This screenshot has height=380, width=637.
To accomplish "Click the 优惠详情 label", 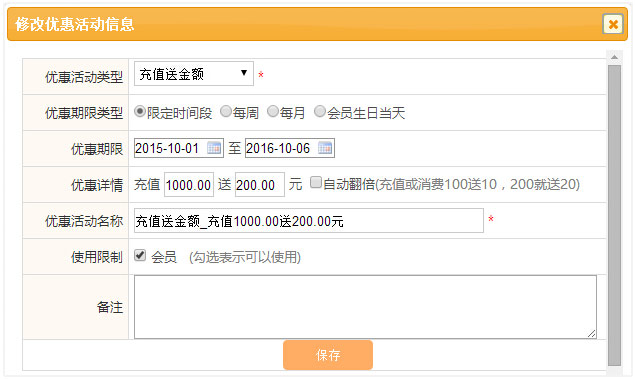I will click(x=97, y=185).
